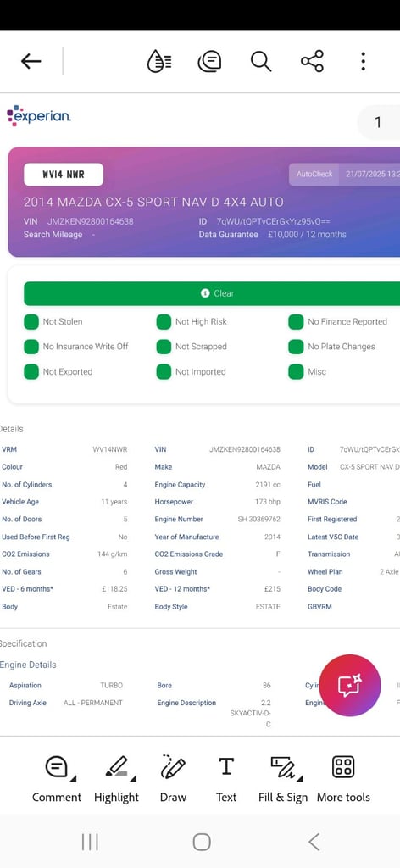400x868 pixels.
Task: Tap the MVRIS Code label
Action: tap(327, 502)
